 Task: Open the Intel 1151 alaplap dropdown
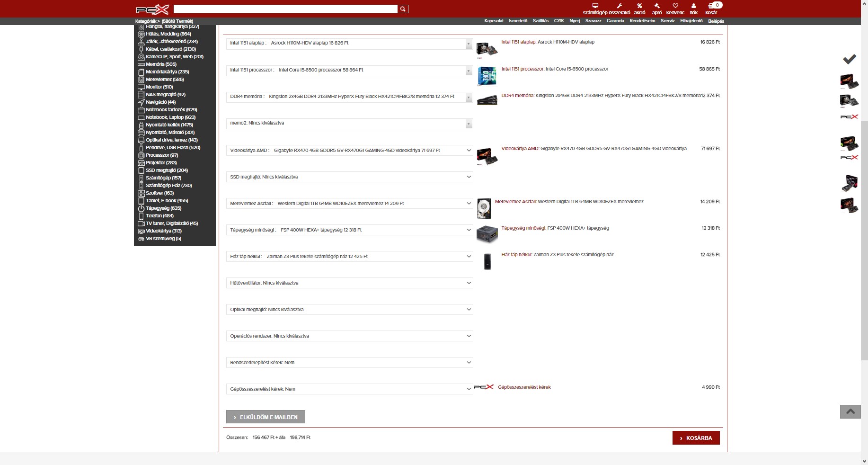tap(349, 44)
